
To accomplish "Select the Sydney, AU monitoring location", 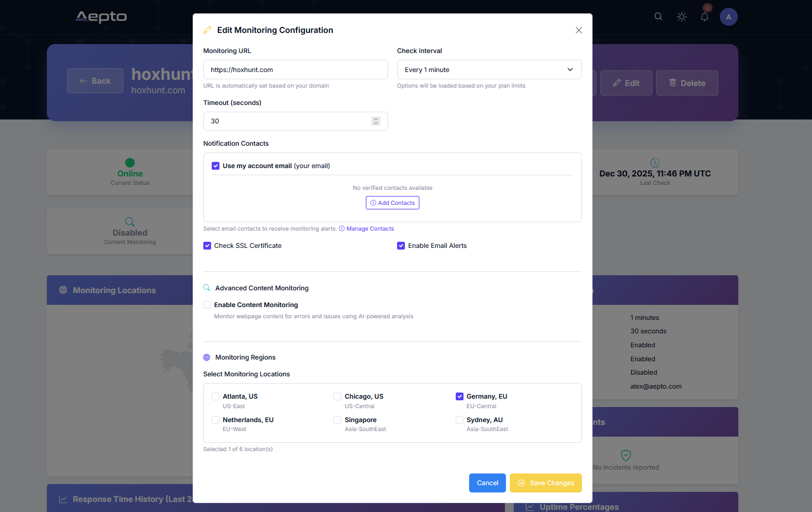I will coord(460,419).
